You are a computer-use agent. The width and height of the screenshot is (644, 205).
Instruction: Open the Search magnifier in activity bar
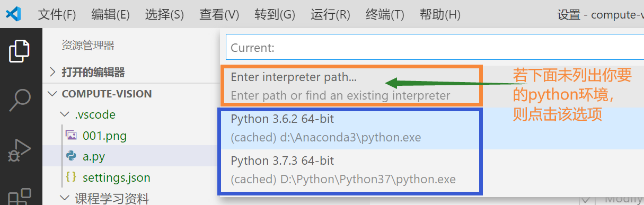20,101
